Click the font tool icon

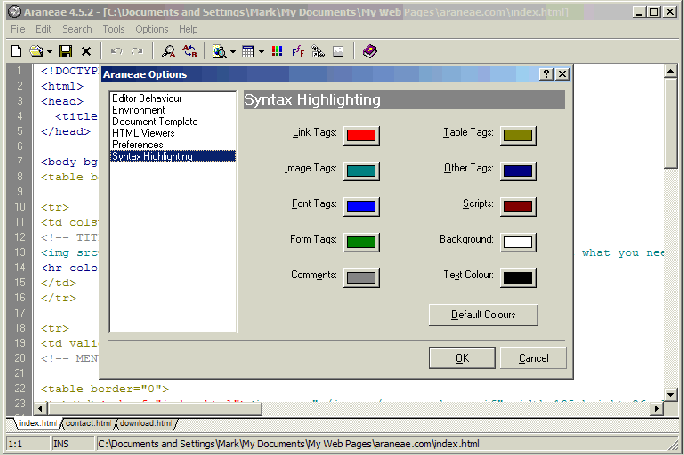[x=298, y=51]
